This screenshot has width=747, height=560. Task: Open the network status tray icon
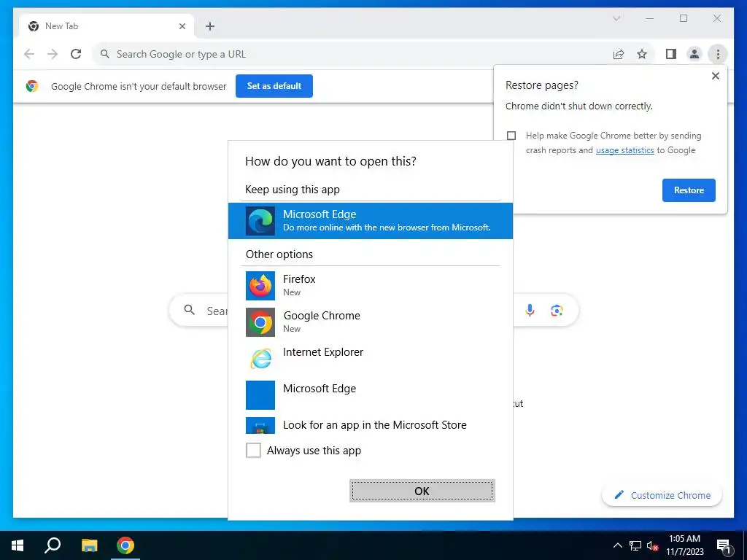click(x=635, y=545)
